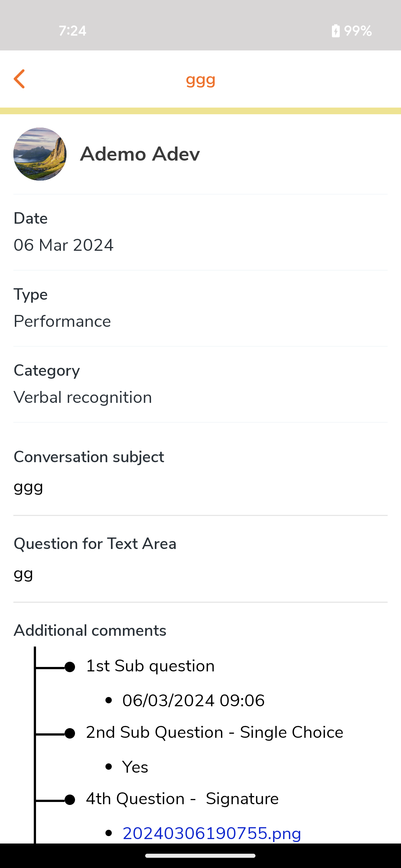Select the 2nd Sub Question Single Choice item
401x868 pixels.
(x=215, y=733)
